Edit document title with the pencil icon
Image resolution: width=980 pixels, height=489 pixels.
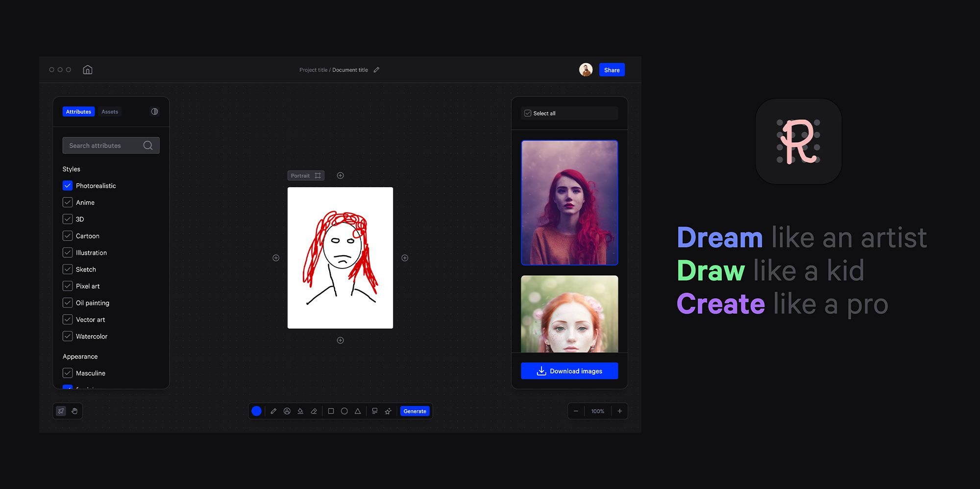pyautogui.click(x=376, y=70)
